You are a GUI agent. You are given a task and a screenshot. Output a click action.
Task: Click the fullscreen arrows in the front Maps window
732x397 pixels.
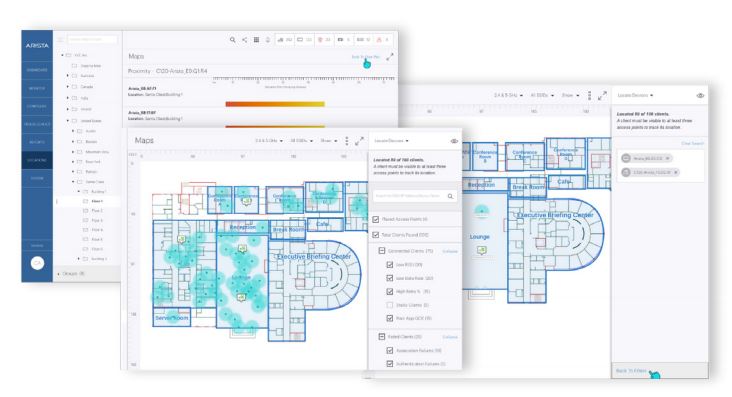coord(359,141)
